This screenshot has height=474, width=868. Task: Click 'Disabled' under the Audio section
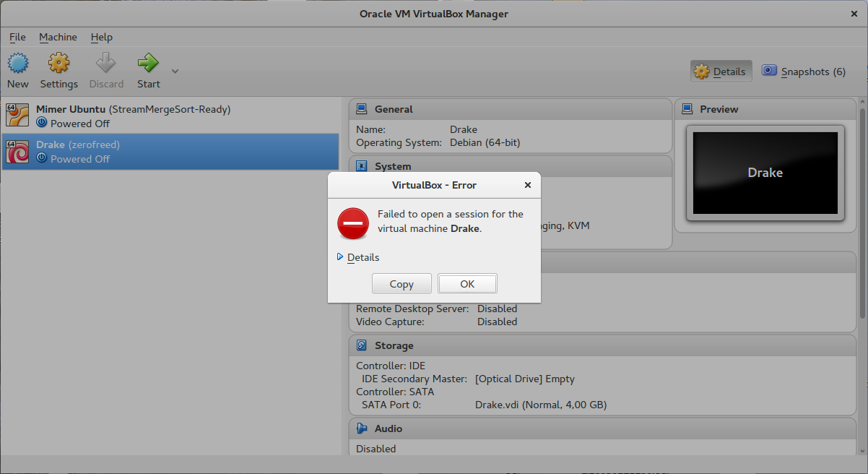click(x=376, y=449)
